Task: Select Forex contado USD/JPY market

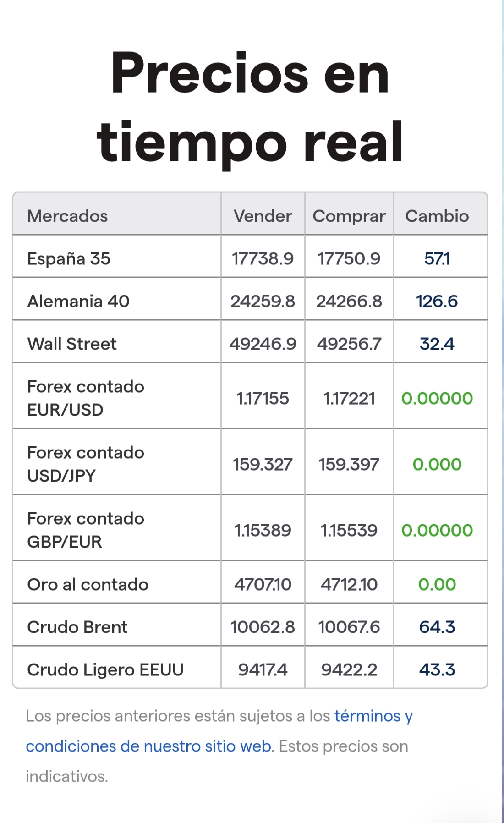Action: (x=86, y=464)
